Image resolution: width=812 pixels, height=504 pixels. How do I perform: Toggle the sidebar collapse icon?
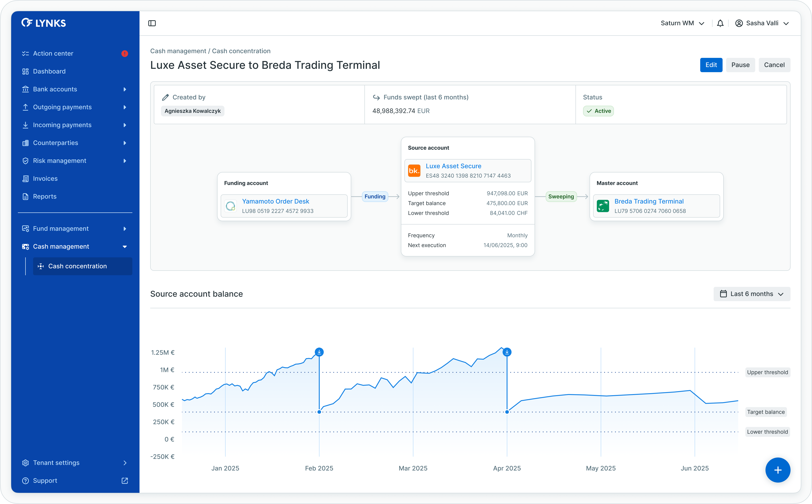pos(152,23)
